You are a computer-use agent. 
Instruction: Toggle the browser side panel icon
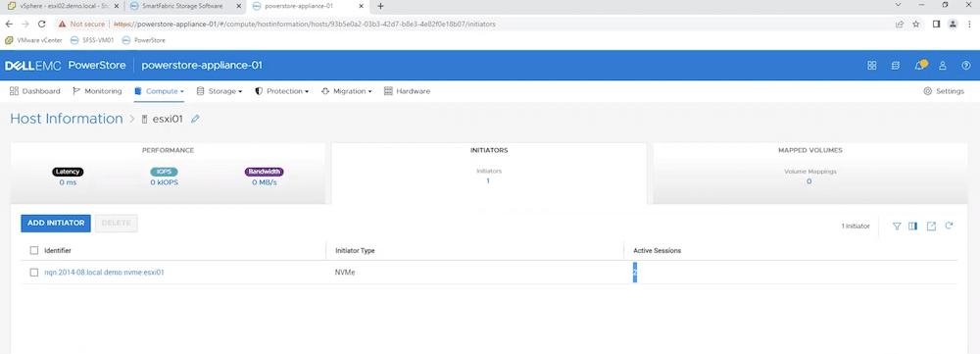936,24
